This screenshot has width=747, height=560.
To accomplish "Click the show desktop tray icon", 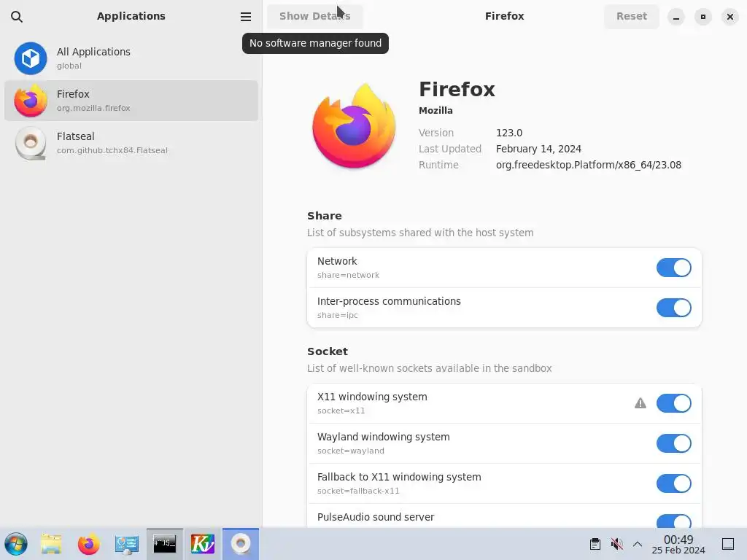I will click(x=728, y=544).
